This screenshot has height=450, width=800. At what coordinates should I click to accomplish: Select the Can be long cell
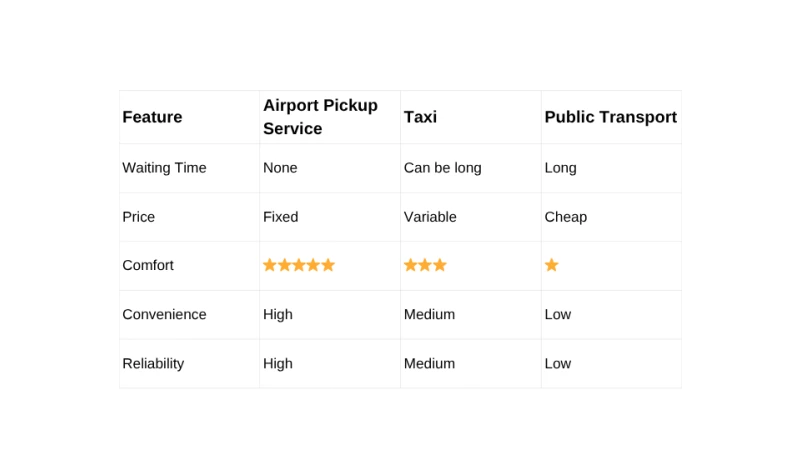442,168
